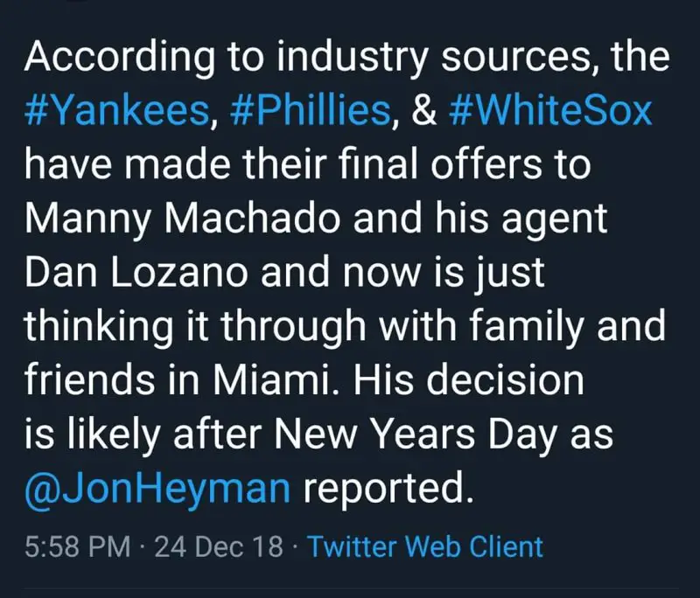Click the Twitter Web Client source link
This screenshot has height=598, width=700.
pos(426,547)
